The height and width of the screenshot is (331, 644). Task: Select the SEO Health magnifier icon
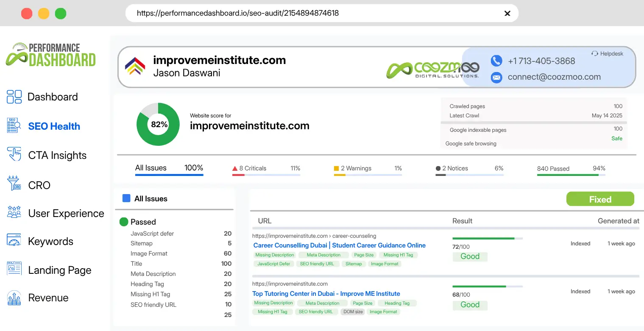[14, 126]
